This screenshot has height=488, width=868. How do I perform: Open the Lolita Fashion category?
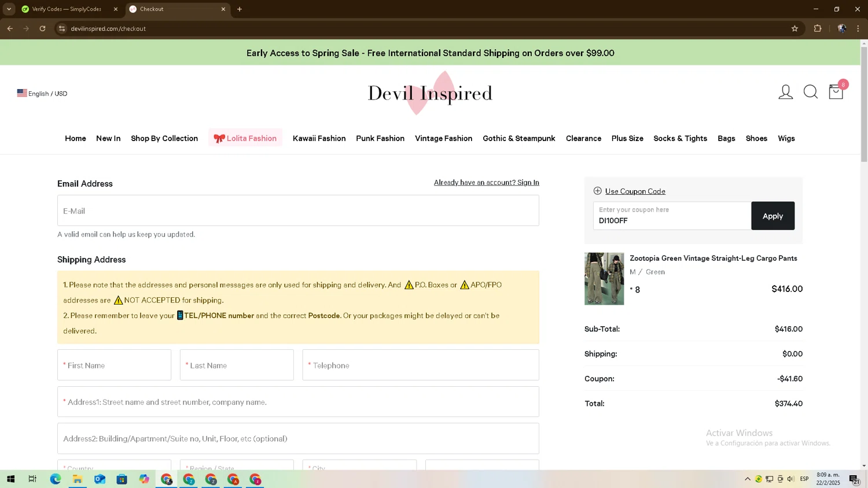(x=245, y=138)
